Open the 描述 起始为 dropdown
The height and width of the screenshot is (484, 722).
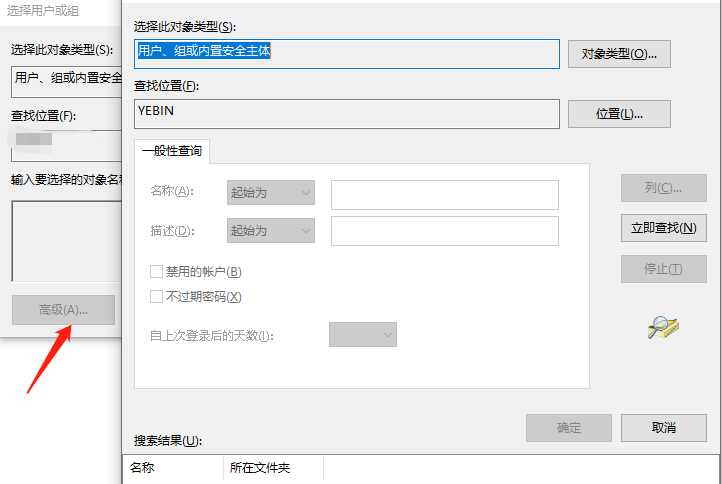271,230
